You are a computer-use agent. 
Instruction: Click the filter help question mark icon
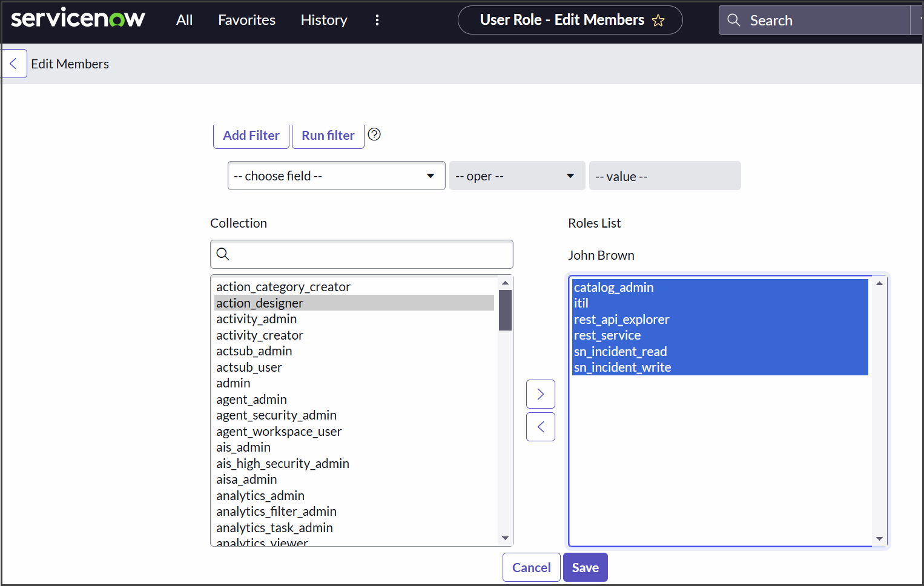pyautogui.click(x=374, y=134)
